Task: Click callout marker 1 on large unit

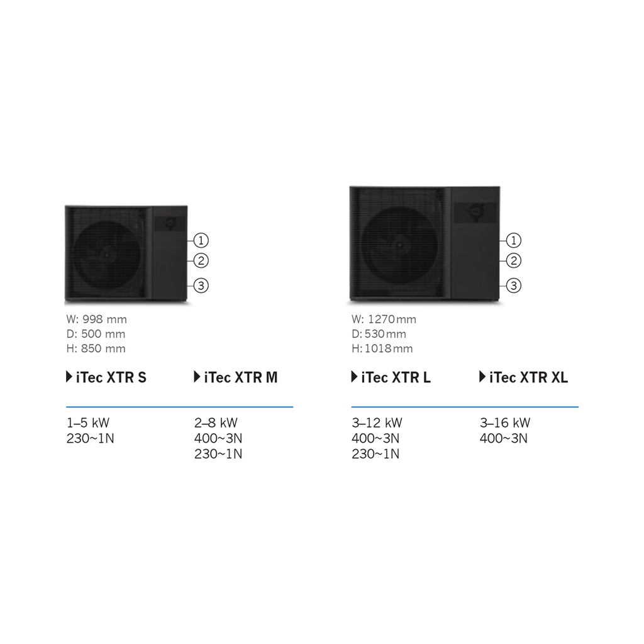Action: [513, 240]
